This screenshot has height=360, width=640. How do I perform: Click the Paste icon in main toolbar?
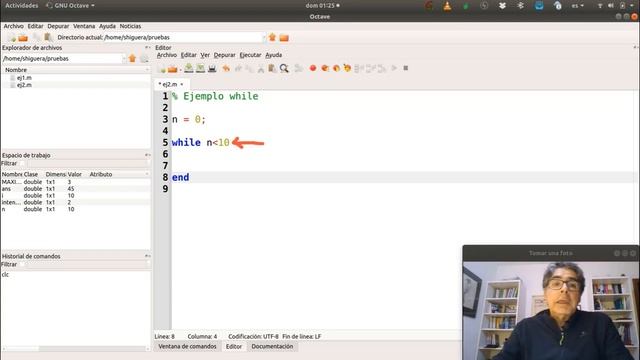[x=48, y=38]
